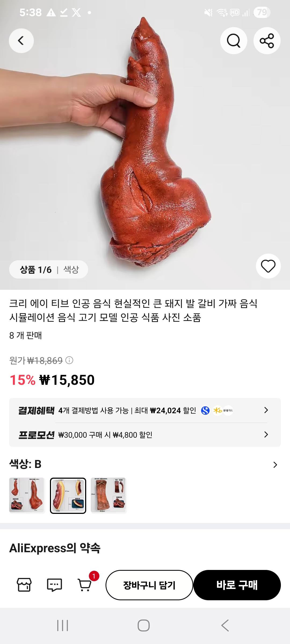Switch to the 색상 image tab
The height and width of the screenshot is (644, 290).
71,269
